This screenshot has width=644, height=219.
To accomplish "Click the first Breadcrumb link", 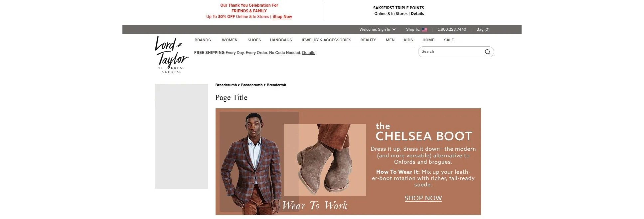I will click(226, 85).
